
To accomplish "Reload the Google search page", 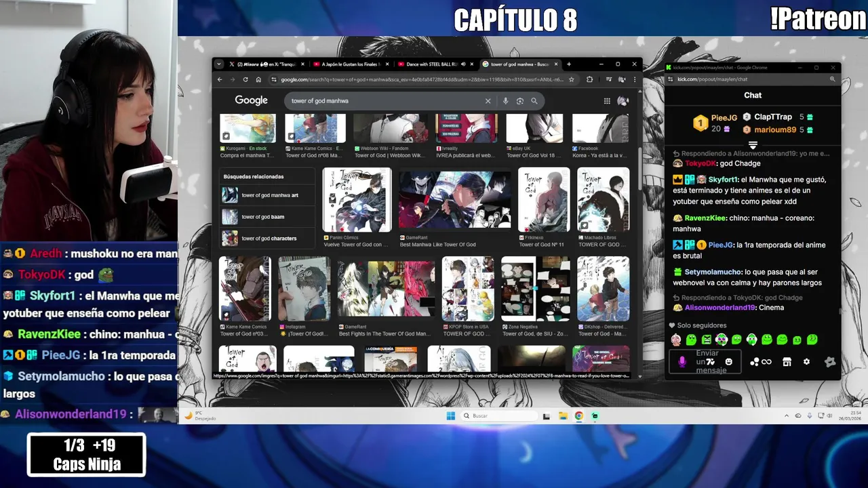I will tap(245, 79).
